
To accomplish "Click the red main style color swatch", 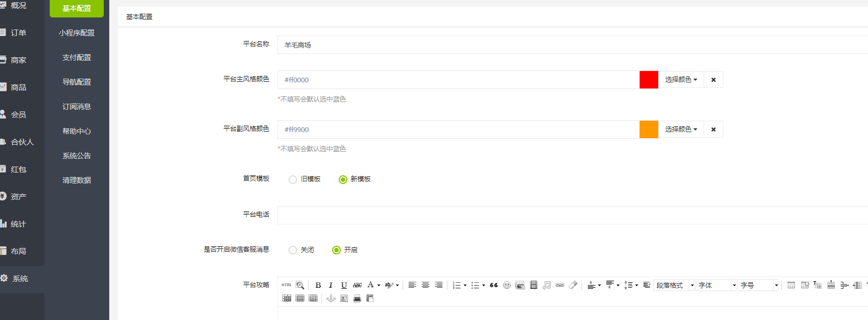I will click(x=649, y=80).
